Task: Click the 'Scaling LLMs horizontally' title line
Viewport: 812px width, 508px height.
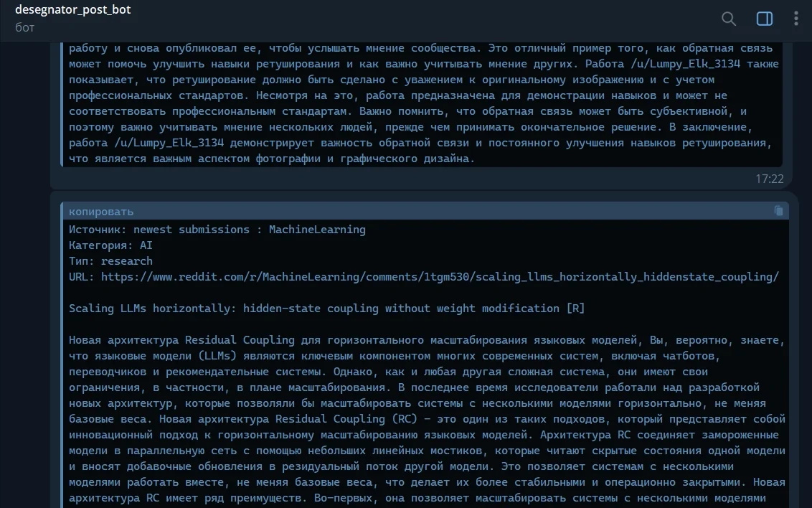Action: coord(327,308)
